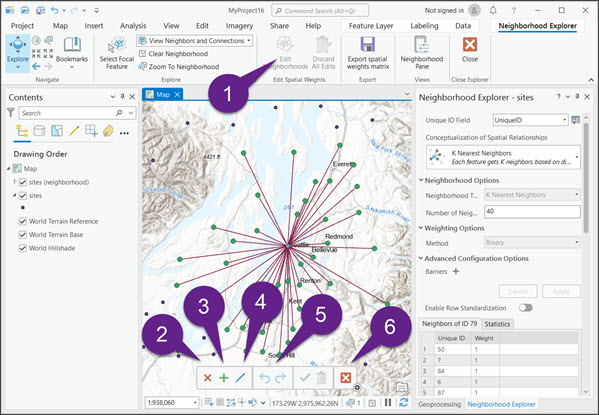
Task: Click the red X remove-neighbor tool
Action: (207, 378)
